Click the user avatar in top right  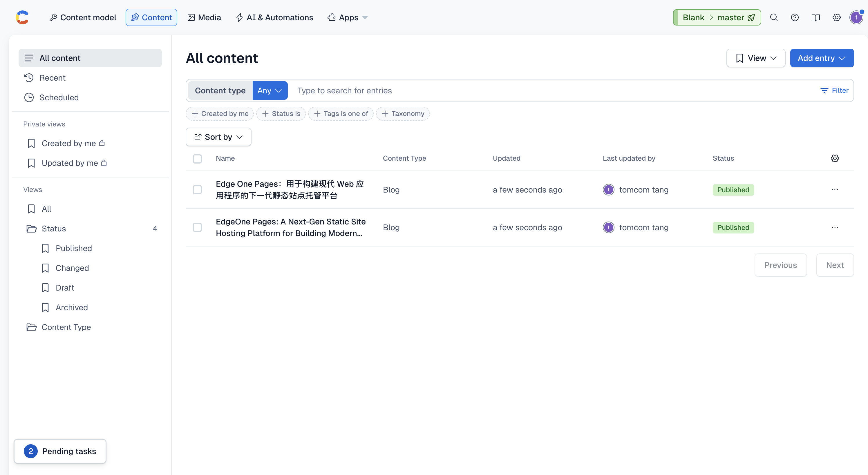click(x=856, y=17)
